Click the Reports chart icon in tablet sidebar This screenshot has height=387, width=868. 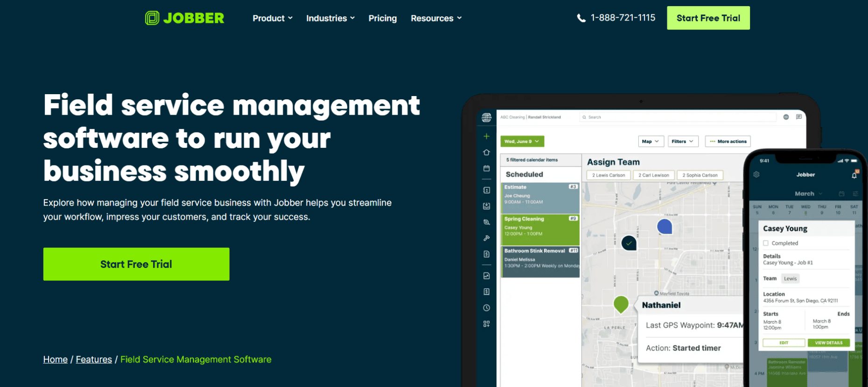click(486, 276)
